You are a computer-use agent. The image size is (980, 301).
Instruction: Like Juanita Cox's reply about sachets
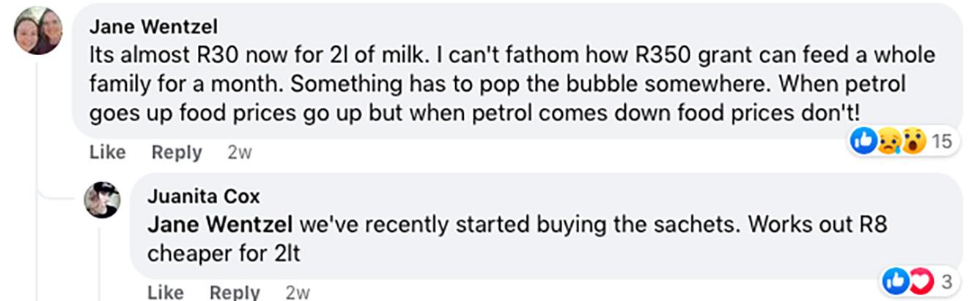click(x=166, y=292)
